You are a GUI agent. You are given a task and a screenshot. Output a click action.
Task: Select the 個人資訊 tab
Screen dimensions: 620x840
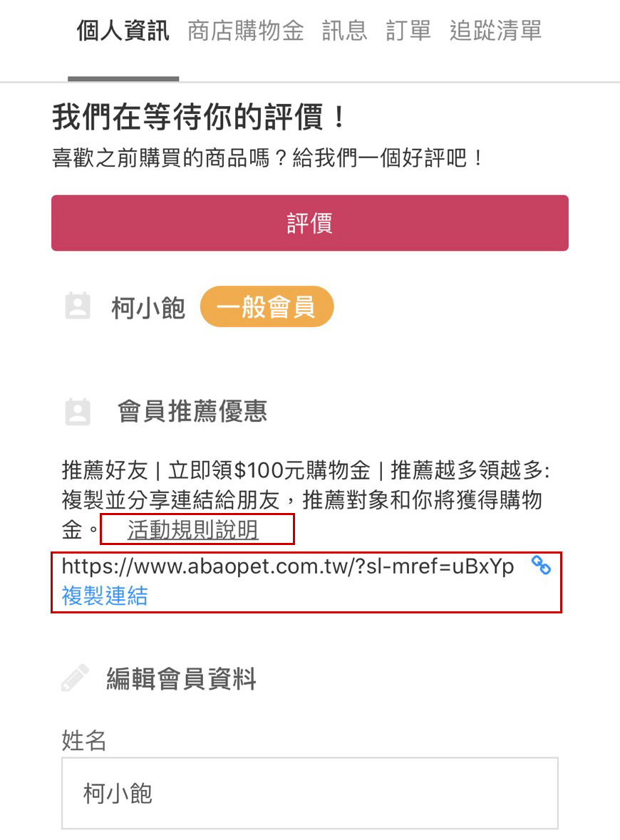pos(123,31)
